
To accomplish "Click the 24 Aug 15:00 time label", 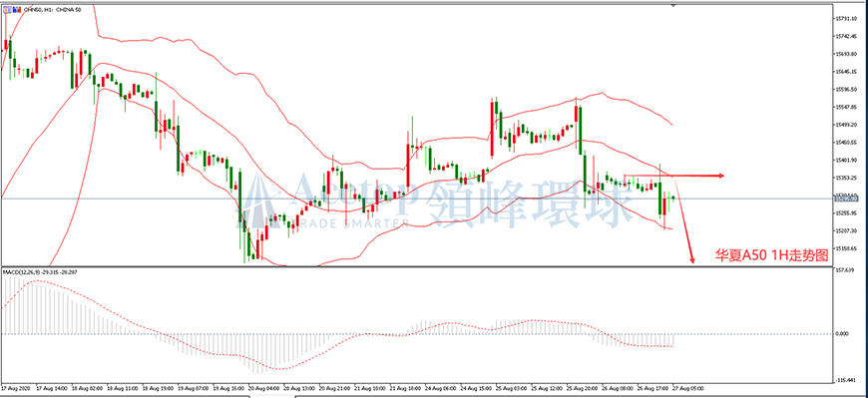I will click(475, 389).
